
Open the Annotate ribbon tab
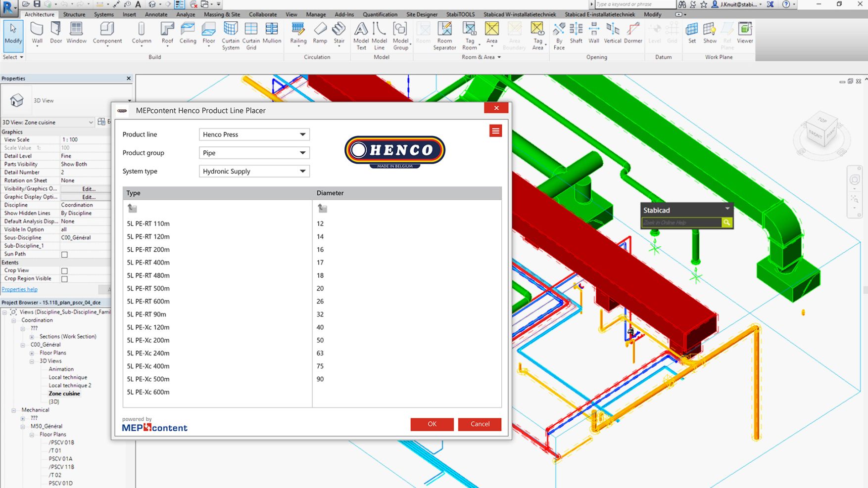click(156, 14)
